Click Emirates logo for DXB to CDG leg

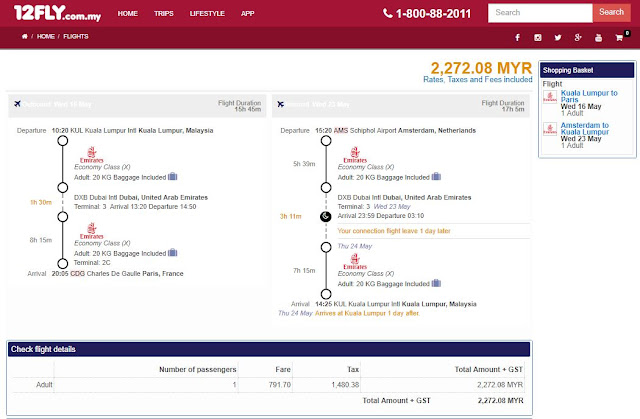pos(91,231)
